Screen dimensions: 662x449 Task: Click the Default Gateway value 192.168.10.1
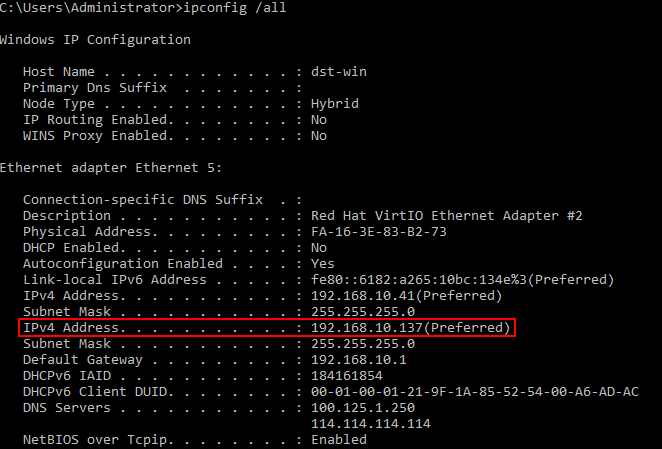point(356,360)
